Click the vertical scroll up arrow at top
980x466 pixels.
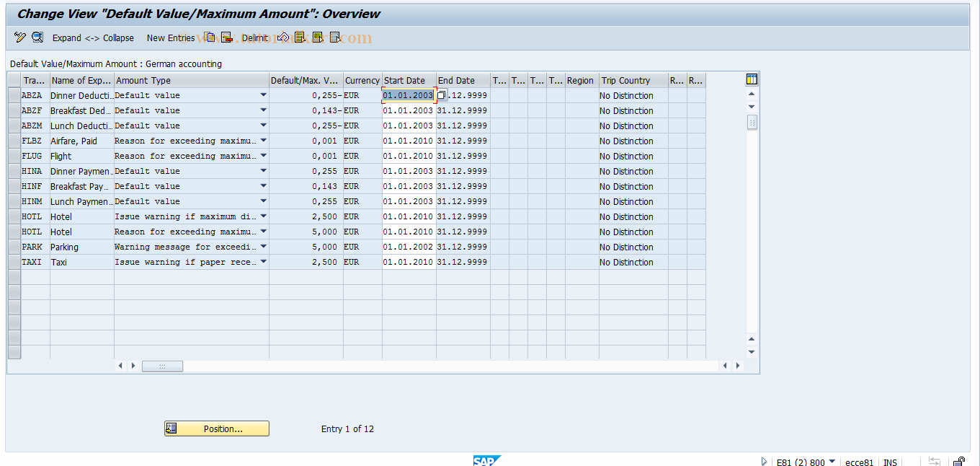(x=752, y=94)
